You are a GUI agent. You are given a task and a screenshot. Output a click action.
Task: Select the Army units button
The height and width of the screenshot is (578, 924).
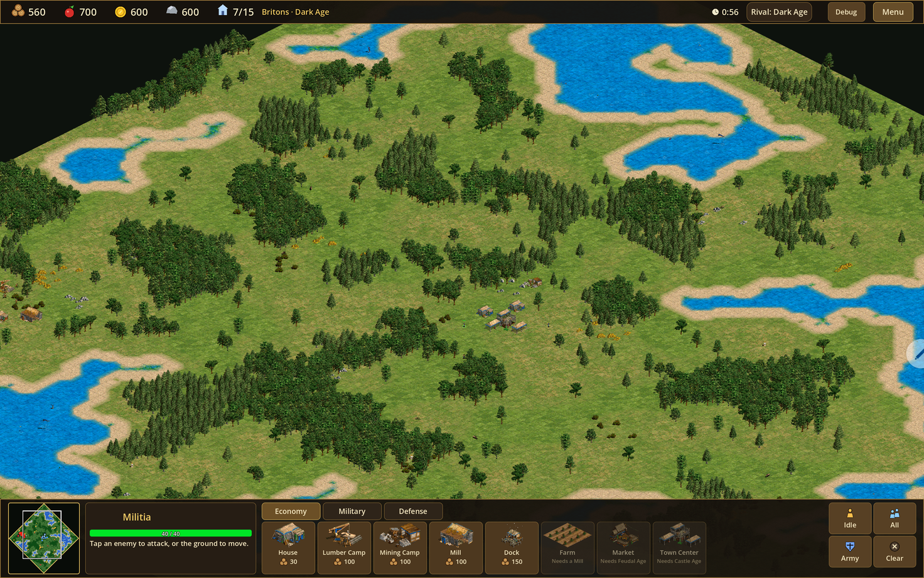click(x=850, y=552)
